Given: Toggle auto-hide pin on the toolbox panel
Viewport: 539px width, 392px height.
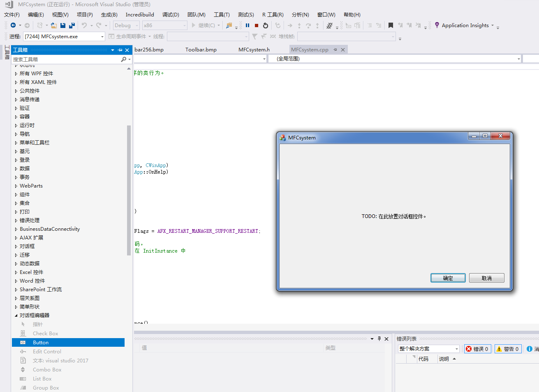Looking at the screenshot, I should click(x=120, y=50).
